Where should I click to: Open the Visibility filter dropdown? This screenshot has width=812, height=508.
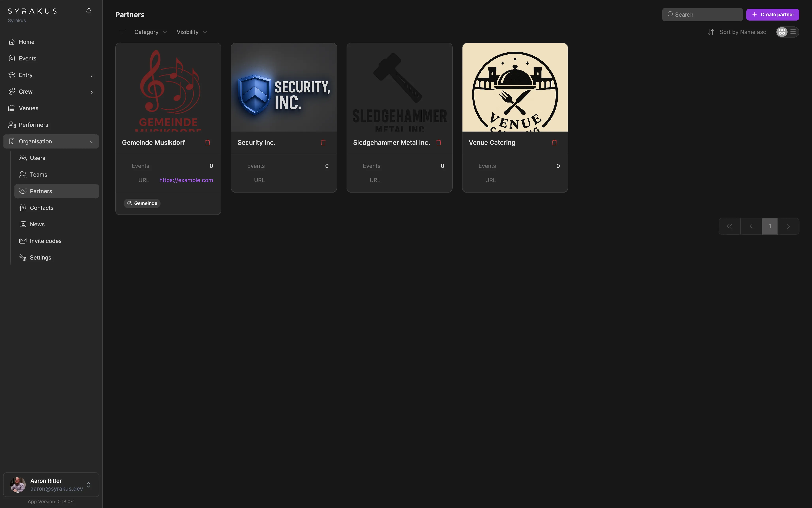(x=191, y=32)
